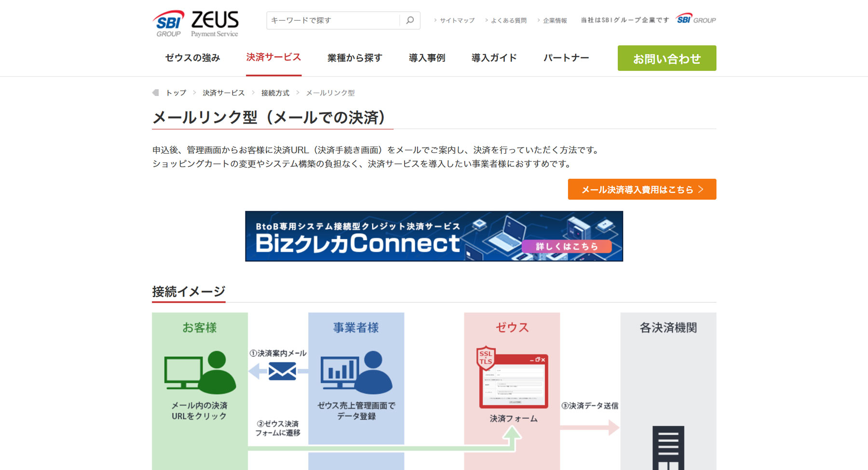Viewport: 868px width, 470px height.
Task: Open the 導入ガイド menu
Action: (494, 58)
